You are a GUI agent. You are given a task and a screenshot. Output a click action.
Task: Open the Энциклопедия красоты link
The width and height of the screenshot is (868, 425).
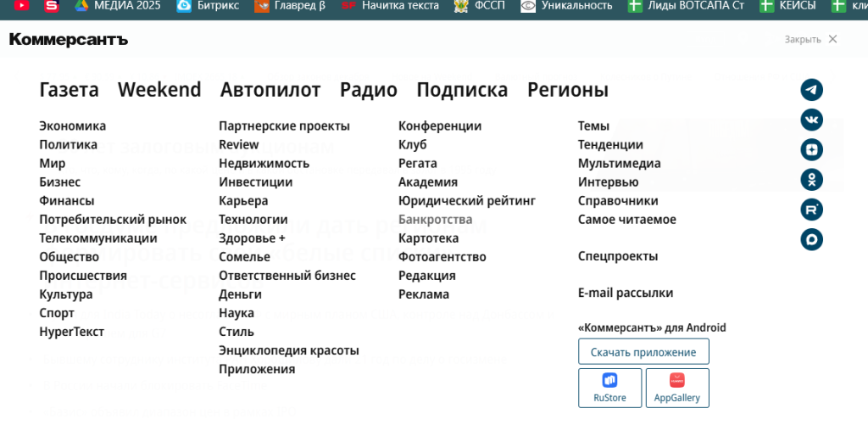(x=289, y=350)
